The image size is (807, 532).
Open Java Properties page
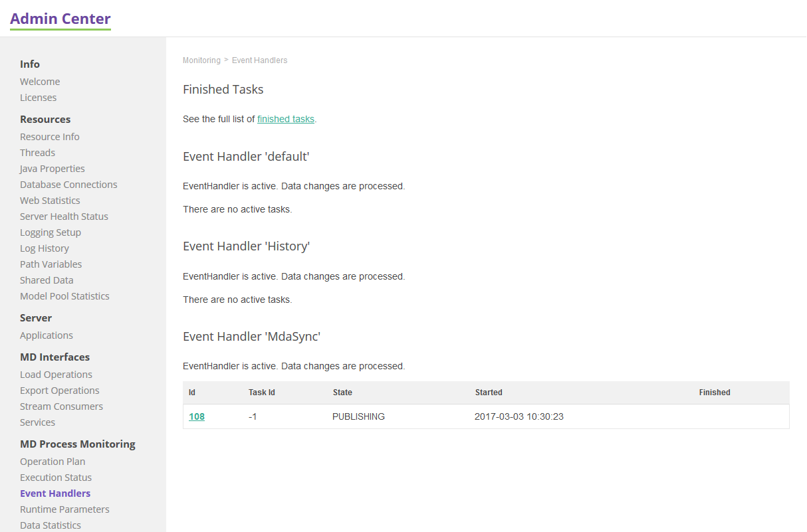tap(53, 169)
